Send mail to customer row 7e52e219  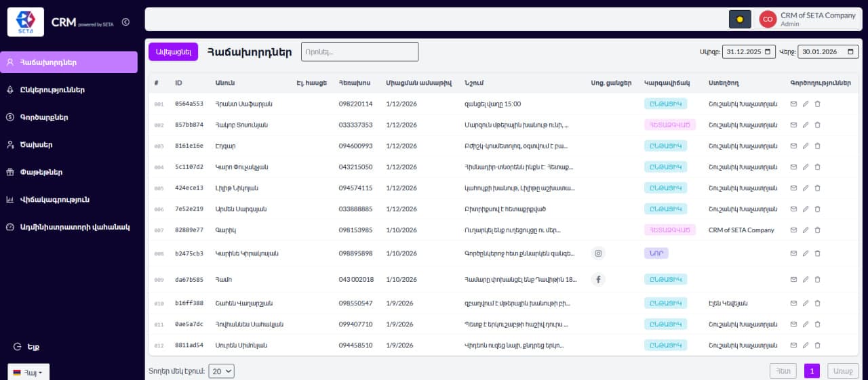[794, 209]
